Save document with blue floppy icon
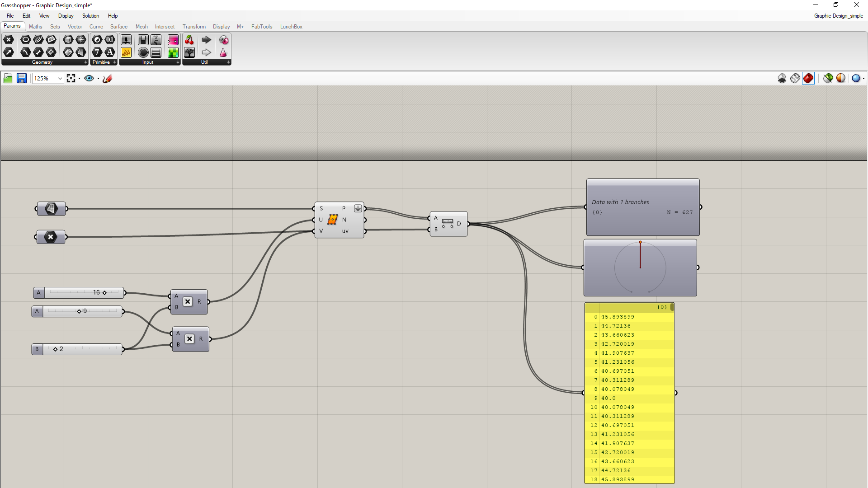 tap(21, 79)
